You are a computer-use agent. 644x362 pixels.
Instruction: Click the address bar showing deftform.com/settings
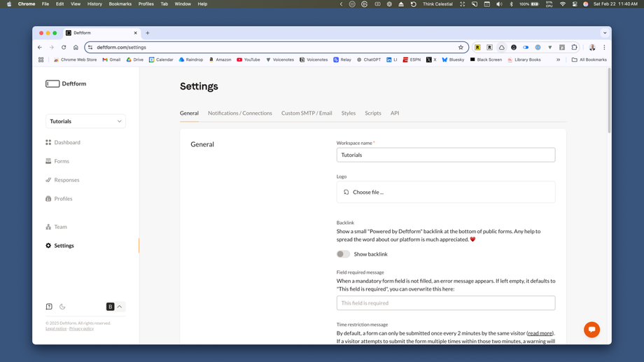click(x=275, y=47)
